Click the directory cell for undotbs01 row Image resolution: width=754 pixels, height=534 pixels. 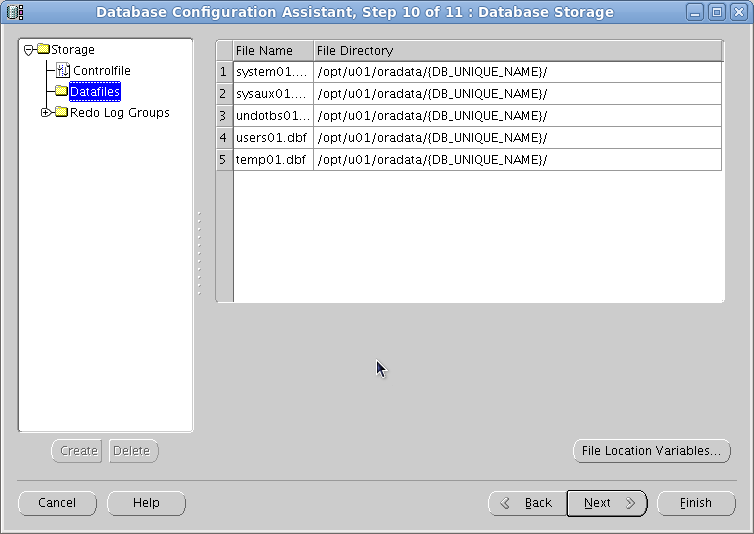pyautogui.click(x=518, y=116)
